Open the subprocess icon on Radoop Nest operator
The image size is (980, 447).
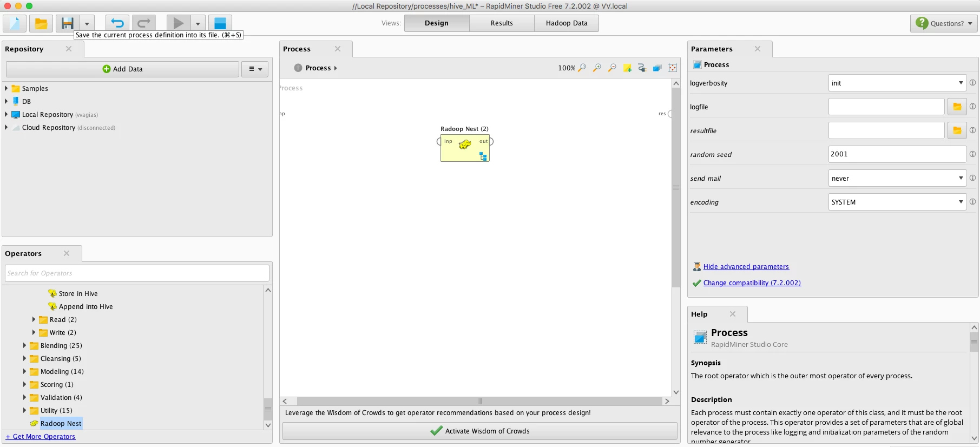[x=483, y=156]
